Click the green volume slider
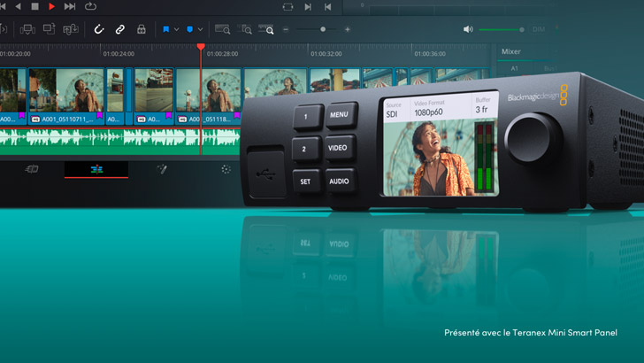This screenshot has height=363, width=644. pyautogui.click(x=501, y=29)
